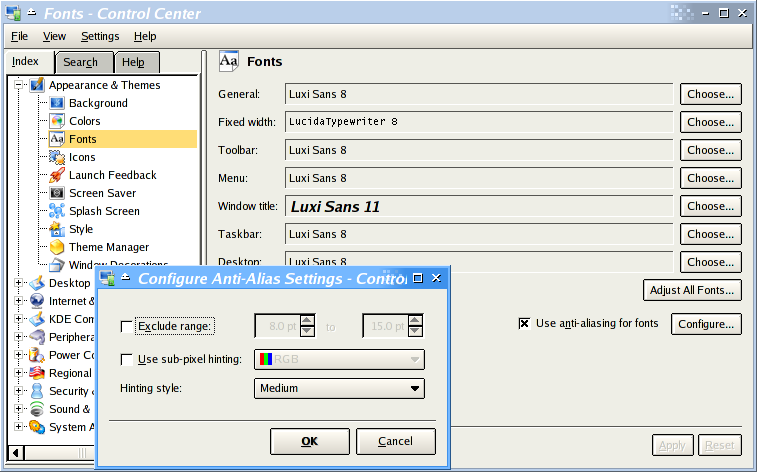The width and height of the screenshot is (757, 472).
Task: Click Choose button for Fixed width font
Action: tap(710, 122)
